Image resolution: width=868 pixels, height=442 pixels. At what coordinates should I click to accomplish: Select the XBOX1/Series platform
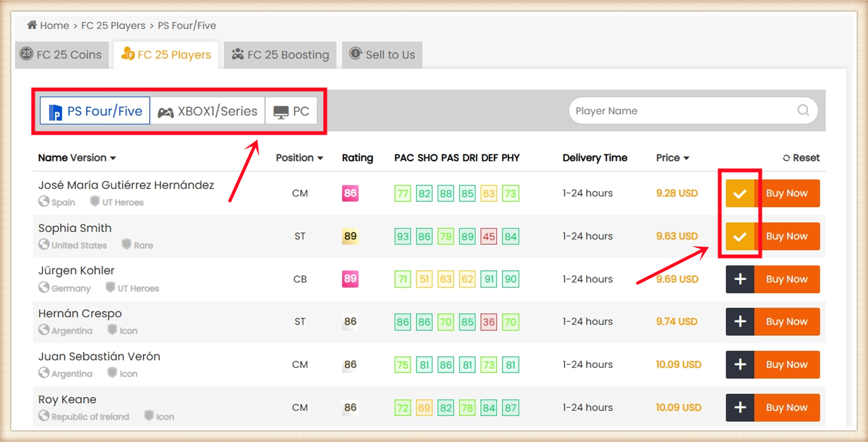tap(207, 111)
